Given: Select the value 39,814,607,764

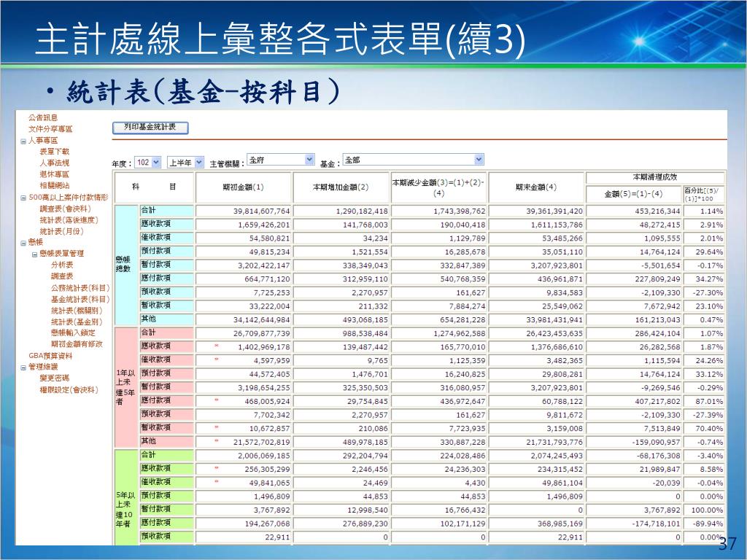Looking at the screenshot, I should [x=262, y=211].
